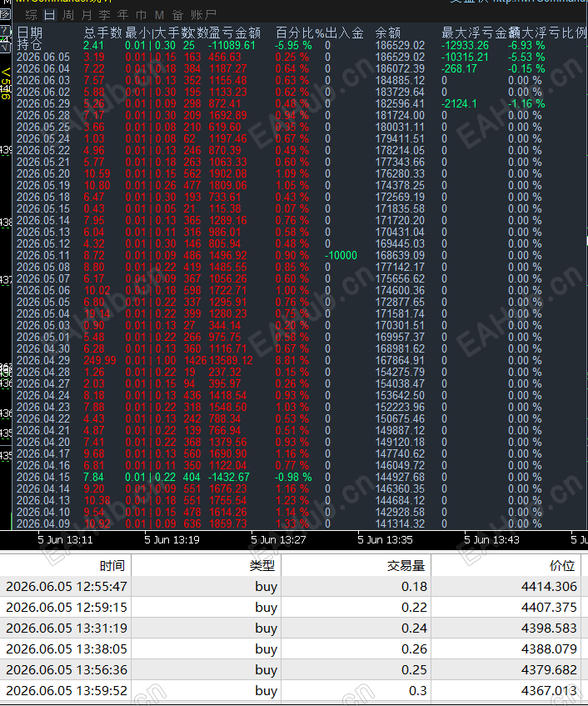Click the 5 Jun 13:19 time axis label
This screenshot has width=588, height=706.
pyautogui.click(x=172, y=540)
